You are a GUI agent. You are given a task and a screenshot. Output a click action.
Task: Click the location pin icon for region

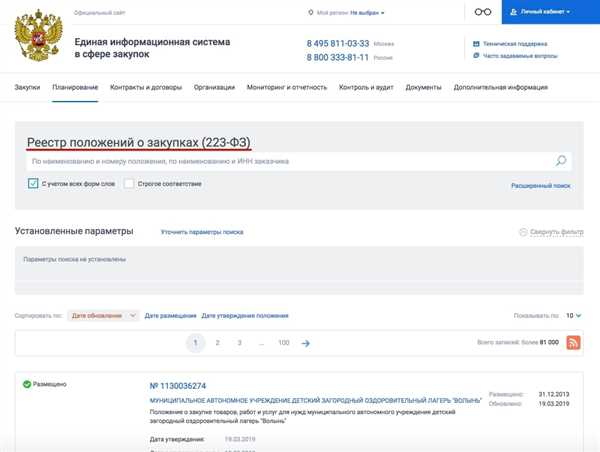tap(311, 13)
